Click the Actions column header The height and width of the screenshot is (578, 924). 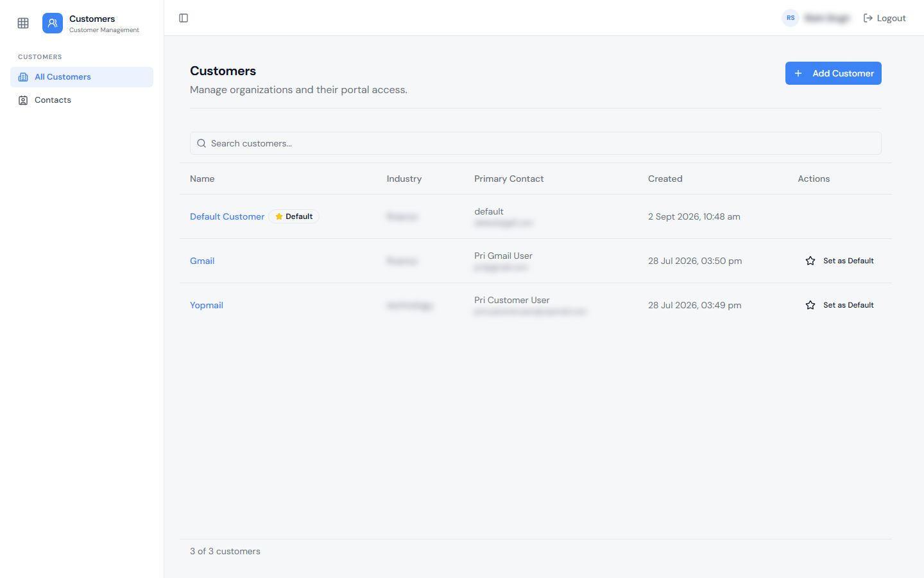pyautogui.click(x=814, y=179)
